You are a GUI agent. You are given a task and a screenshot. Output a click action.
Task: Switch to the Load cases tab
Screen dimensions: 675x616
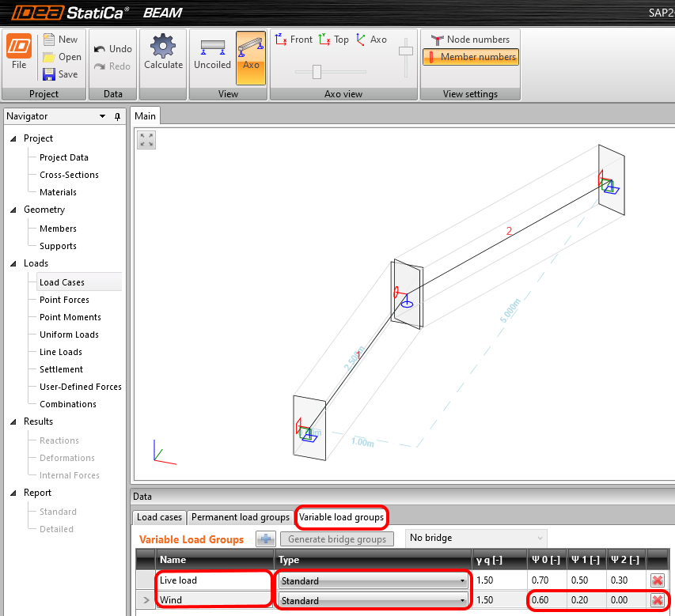[158, 518]
